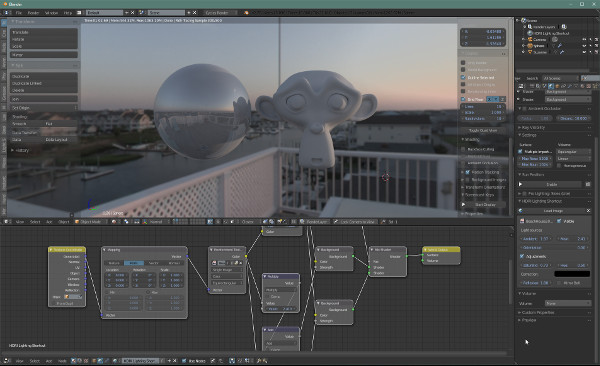Open the Material properties tab icon
Screen dimensions: 600x366
(x=582, y=86)
